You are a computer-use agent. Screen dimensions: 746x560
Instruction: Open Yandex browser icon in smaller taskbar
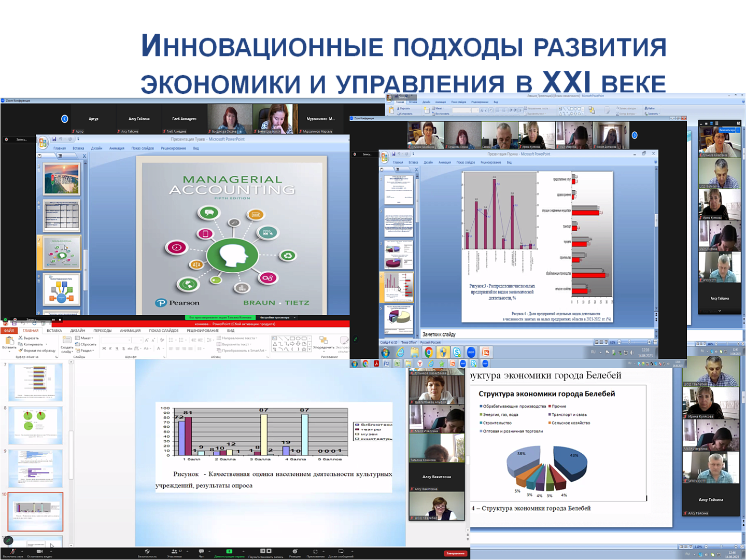pyautogui.click(x=420, y=364)
